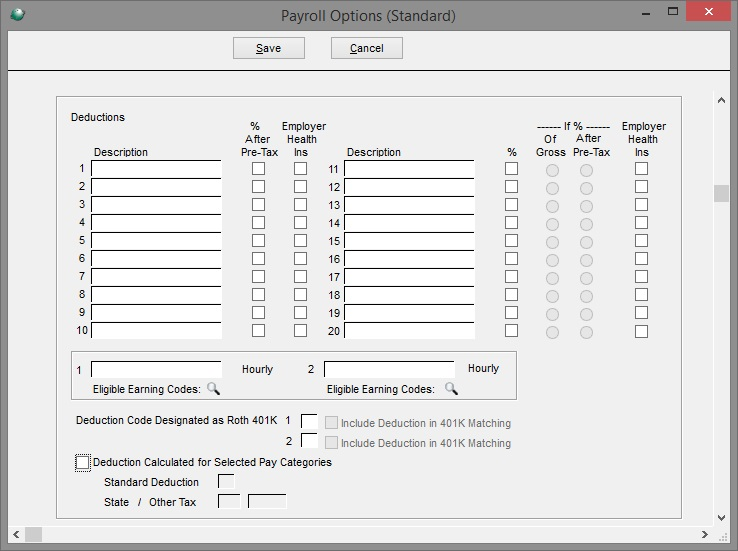Check % After Pre-Tax for deduction 10
Viewport: 738px width, 551px height.
[258, 331]
